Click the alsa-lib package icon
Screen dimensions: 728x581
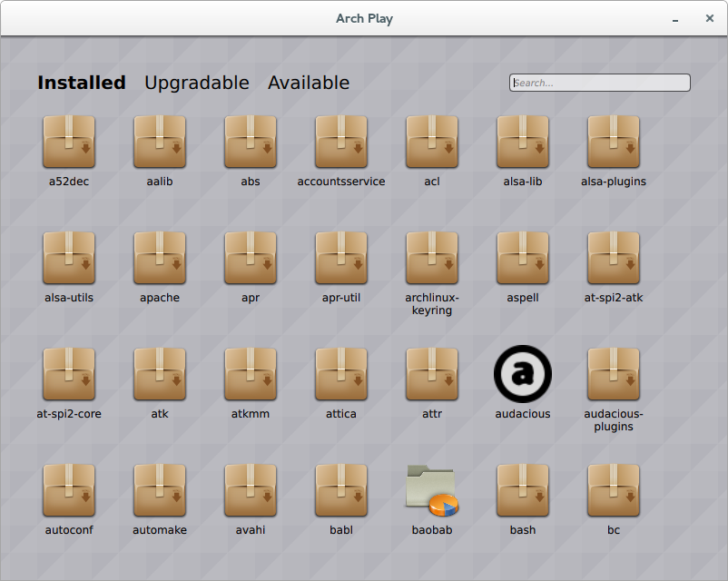coord(523,142)
